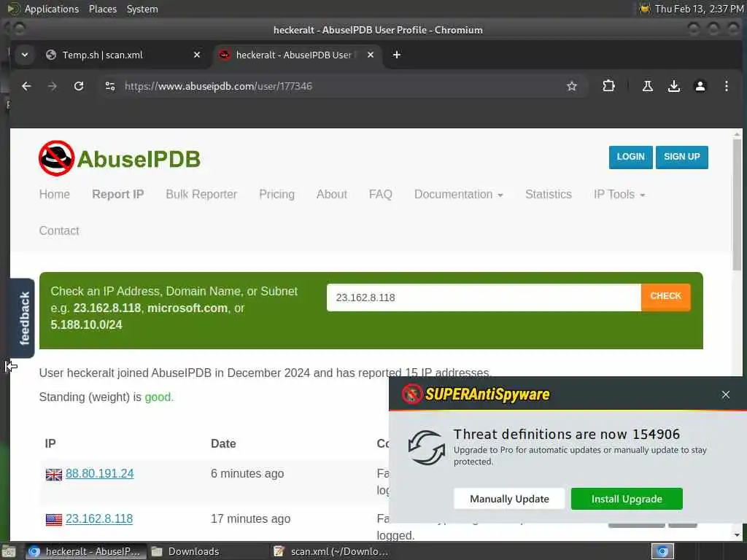Open the browser Downloads icon
This screenshot has height=560, width=747.
[673, 86]
